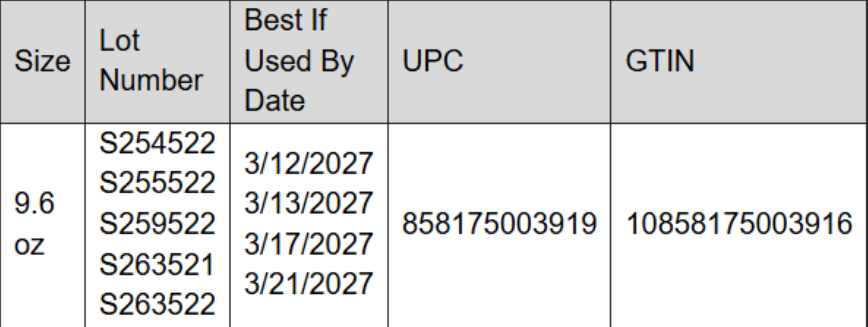The height and width of the screenshot is (327, 868).
Task: Select UPC value 858175003919
Action: click(499, 223)
